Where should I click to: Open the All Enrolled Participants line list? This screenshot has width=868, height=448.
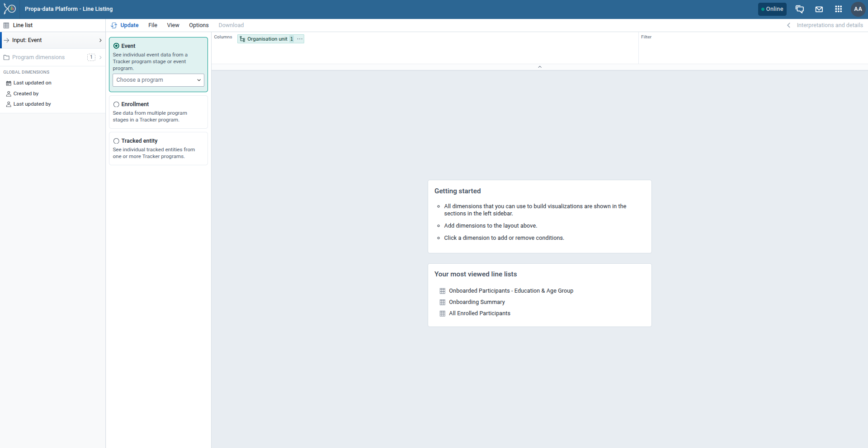point(479,313)
